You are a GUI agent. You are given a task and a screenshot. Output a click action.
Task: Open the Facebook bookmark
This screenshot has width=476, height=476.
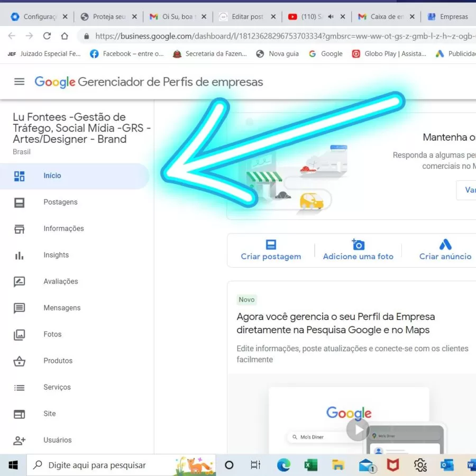click(126, 54)
